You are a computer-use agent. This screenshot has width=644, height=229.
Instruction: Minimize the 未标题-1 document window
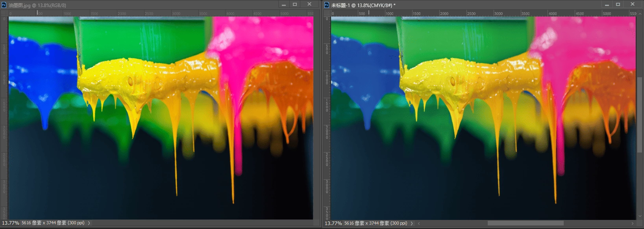(x=607, y=4)
